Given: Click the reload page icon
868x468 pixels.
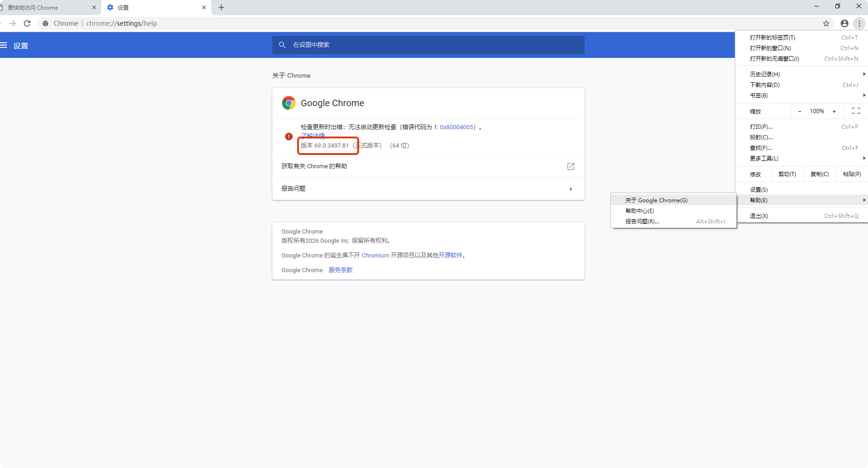Looking at the screenshot, I should [27, 23].
